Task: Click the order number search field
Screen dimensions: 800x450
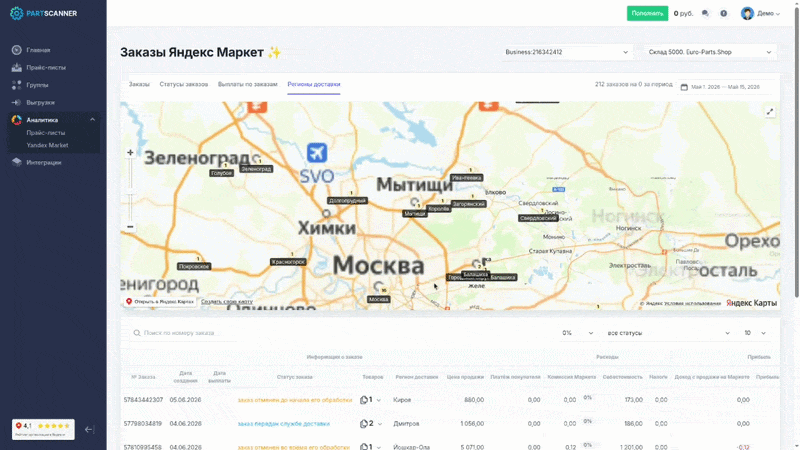Action: [184, 333]
